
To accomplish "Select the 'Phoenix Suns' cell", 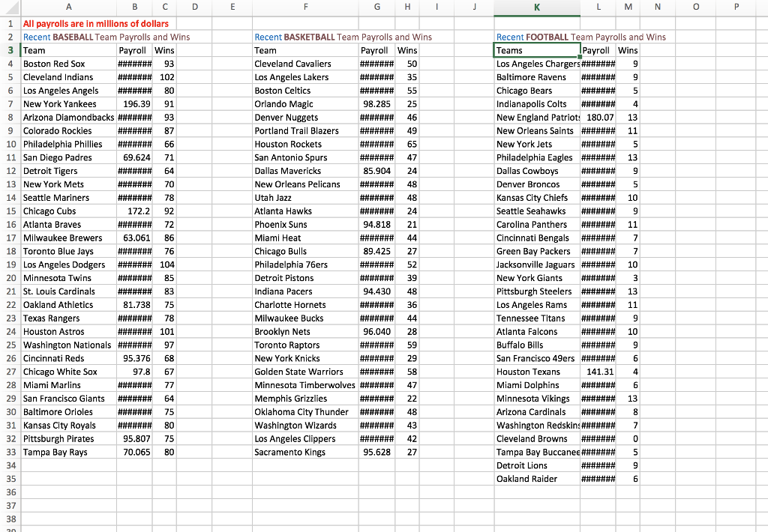I will coord(306,225).
